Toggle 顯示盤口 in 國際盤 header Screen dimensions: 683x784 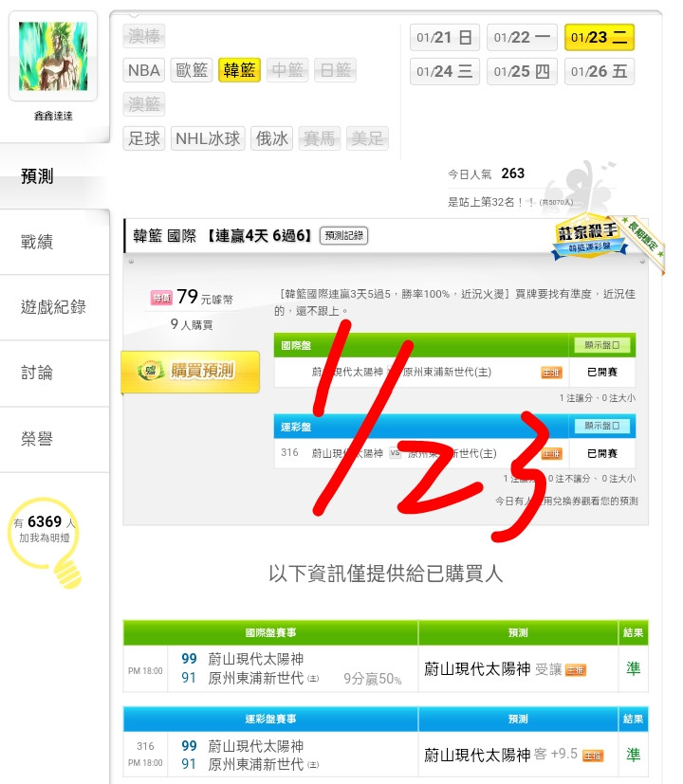coord(602,345)
